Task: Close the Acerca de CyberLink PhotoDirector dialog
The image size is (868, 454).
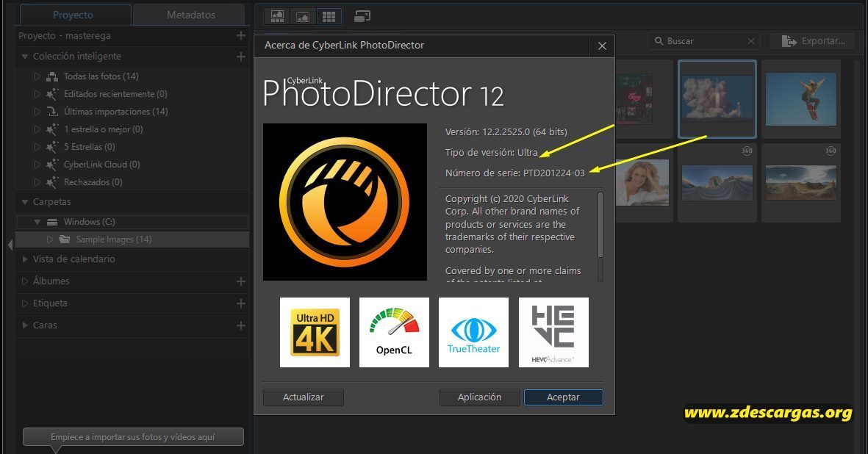Action: click(x=602, y=46)
